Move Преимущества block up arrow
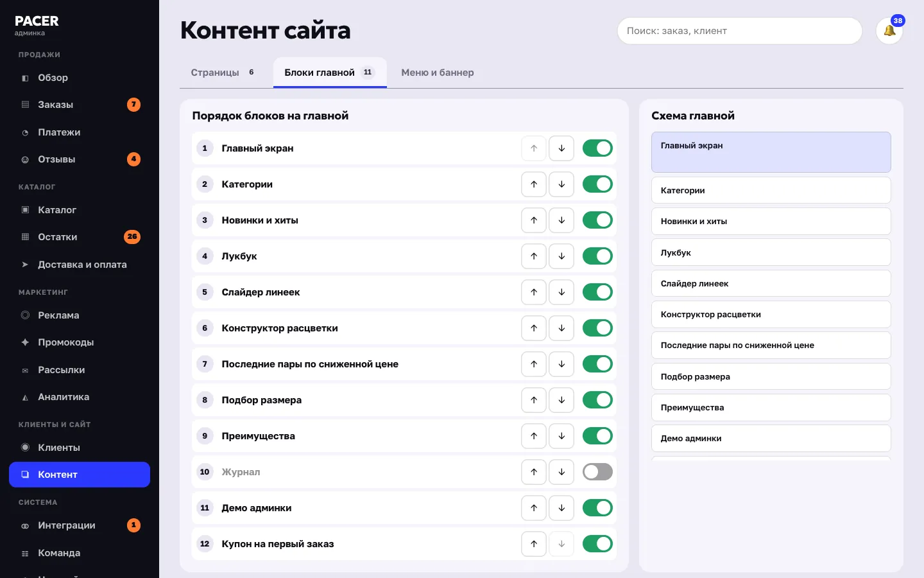 (x=534, y=436)
